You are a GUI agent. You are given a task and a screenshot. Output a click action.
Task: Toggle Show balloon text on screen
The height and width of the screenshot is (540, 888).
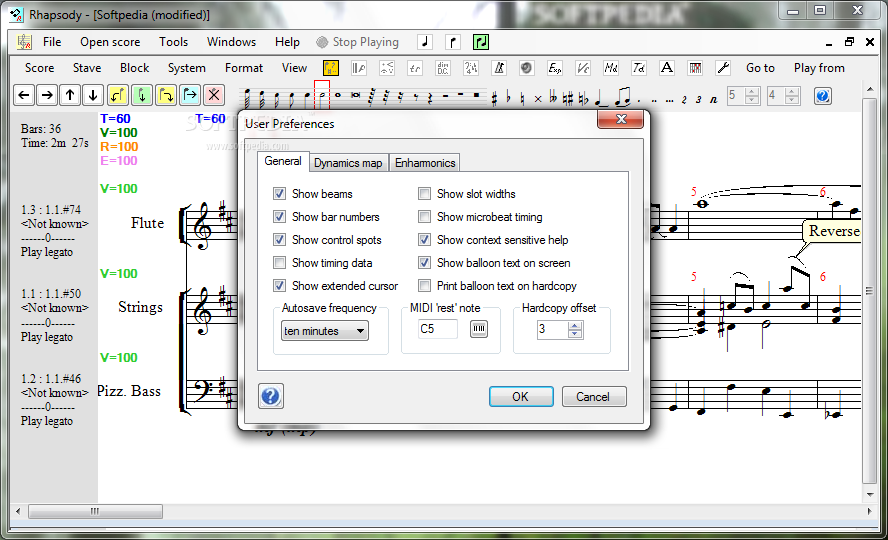click(424, 263)
